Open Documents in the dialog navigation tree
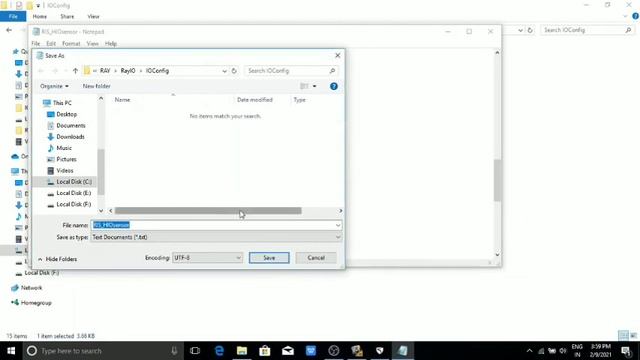The height and width of the screenshot is (360, 640). pos(71,125)
